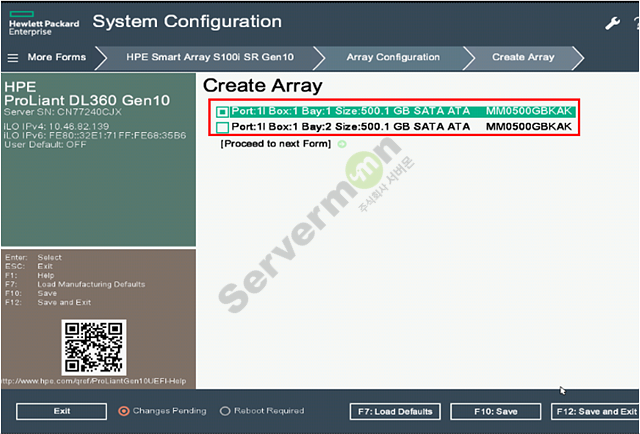Click the Hewlett Packard Enterprise logo
Image resolution: width=640 pixels, height=434 pixels.
(x=44, y=24)
